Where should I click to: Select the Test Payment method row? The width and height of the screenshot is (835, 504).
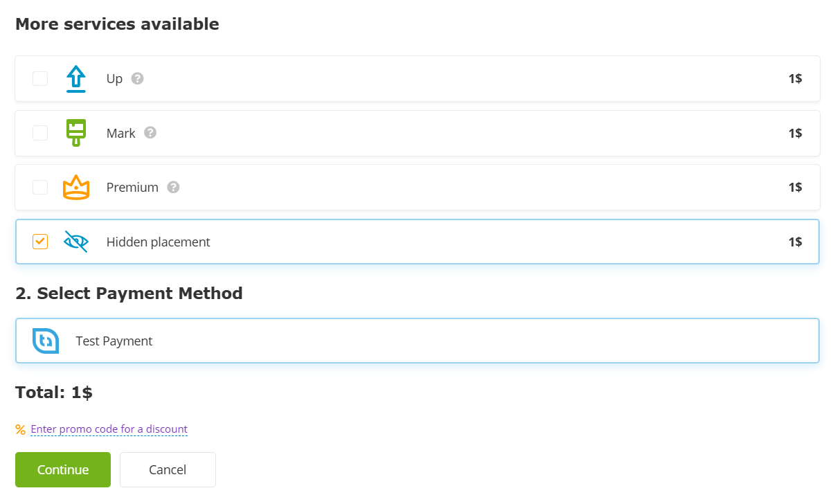[417, 341]
